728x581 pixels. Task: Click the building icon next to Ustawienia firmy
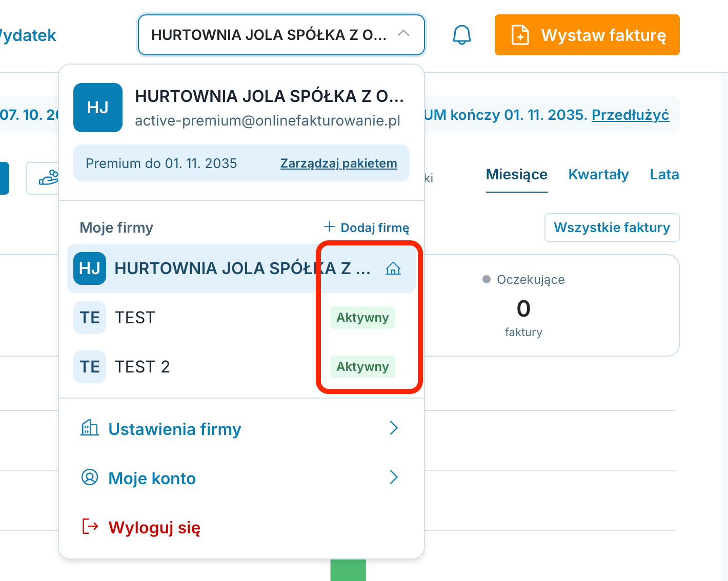tap(90, 428)
